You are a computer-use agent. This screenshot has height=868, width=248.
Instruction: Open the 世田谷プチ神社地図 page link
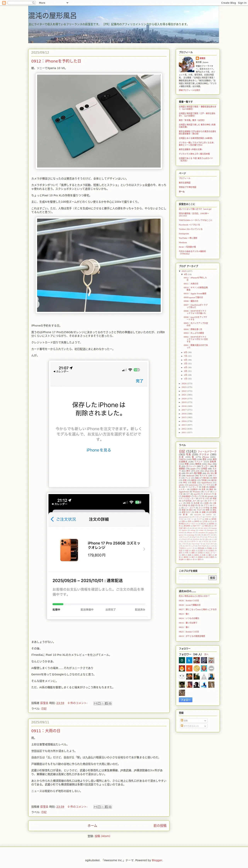click(x=187, y=187)
